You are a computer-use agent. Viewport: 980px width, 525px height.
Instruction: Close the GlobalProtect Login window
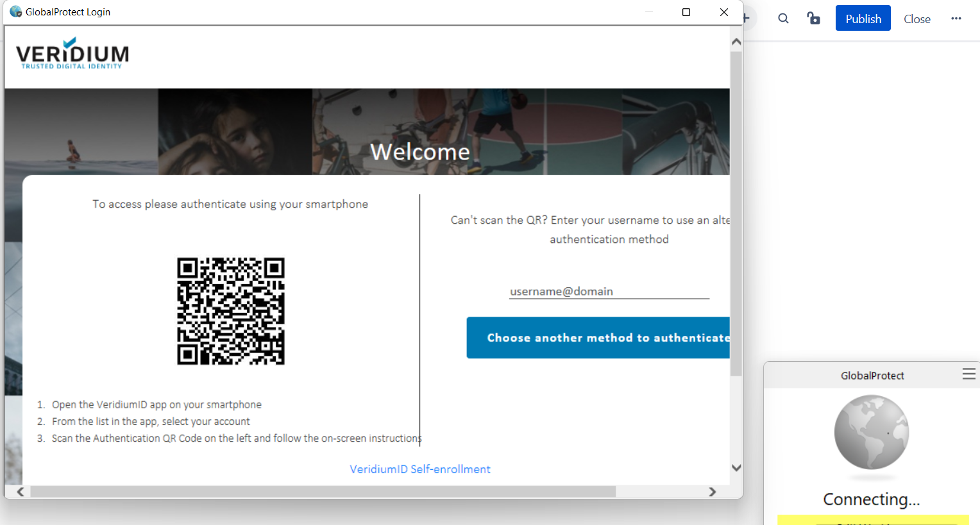(x=723, y=12)
